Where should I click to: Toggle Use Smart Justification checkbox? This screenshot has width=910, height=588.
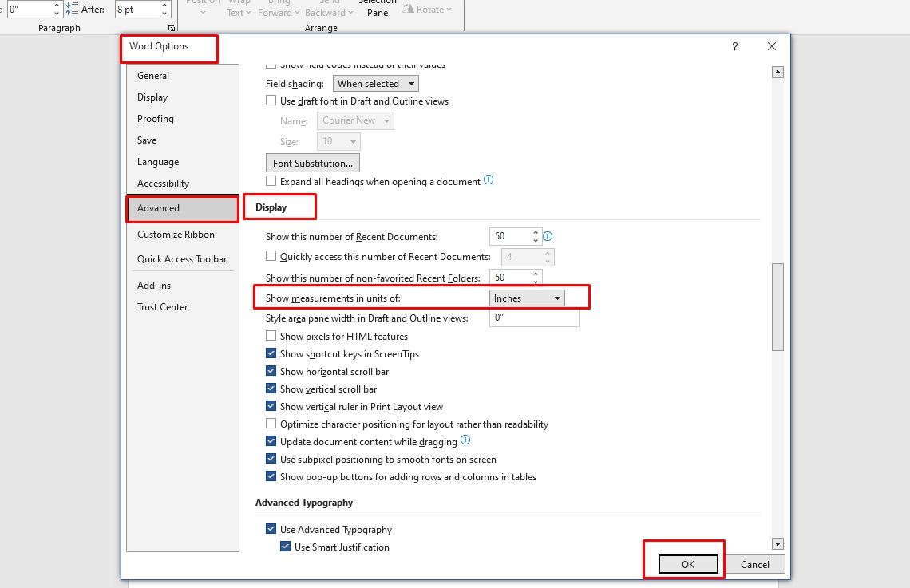click(286, 547)
